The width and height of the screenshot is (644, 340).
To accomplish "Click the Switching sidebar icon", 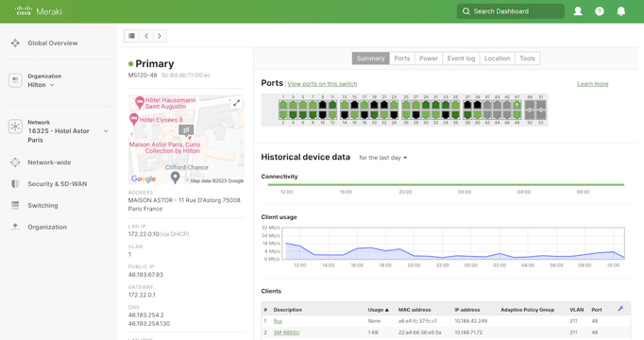I will pyautogui.click(x=15, y=205).
